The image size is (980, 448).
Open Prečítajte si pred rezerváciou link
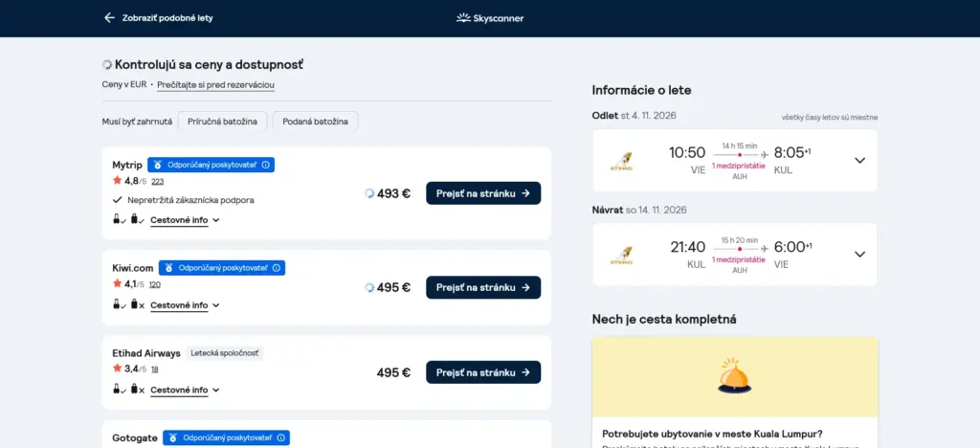coord(215,85)
